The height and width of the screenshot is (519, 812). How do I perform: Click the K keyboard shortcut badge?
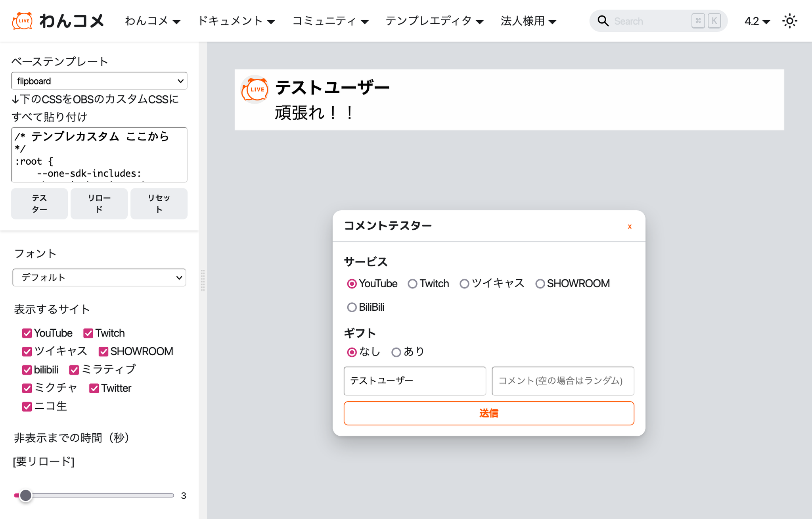(714, 21)
